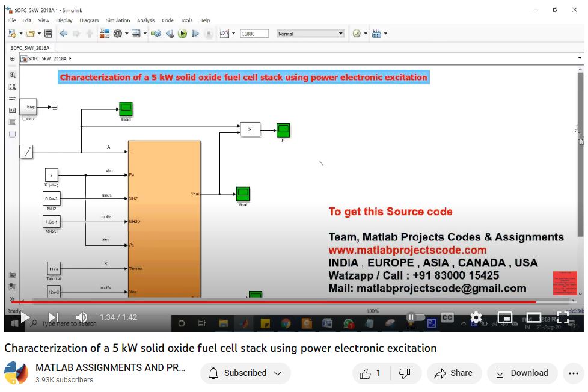Click the New Model icon in Simulink toolbar
Screen dimensions: 588x392
tap(11, 34)
